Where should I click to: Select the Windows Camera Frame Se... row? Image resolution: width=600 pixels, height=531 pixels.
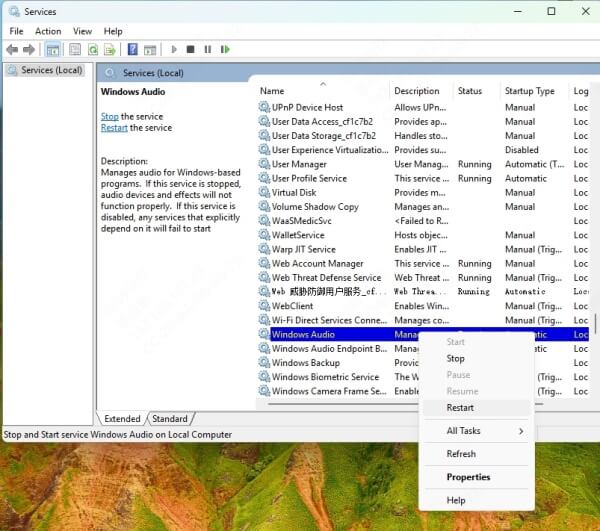click(x=329, y=391)
